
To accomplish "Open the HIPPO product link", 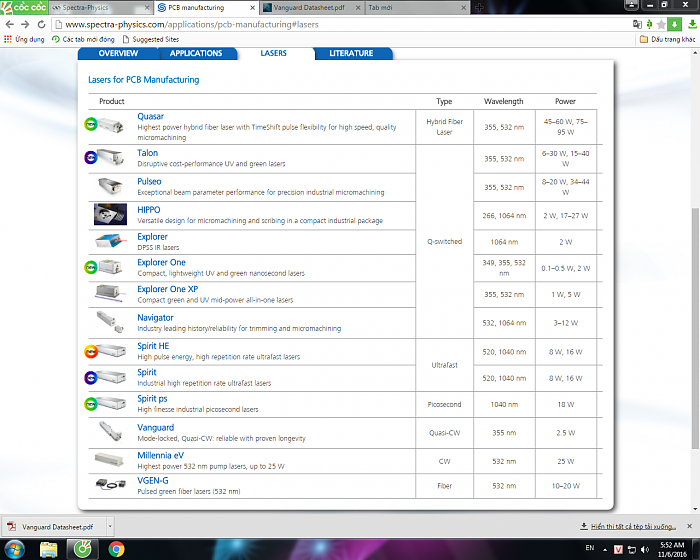I will [149, 209].
